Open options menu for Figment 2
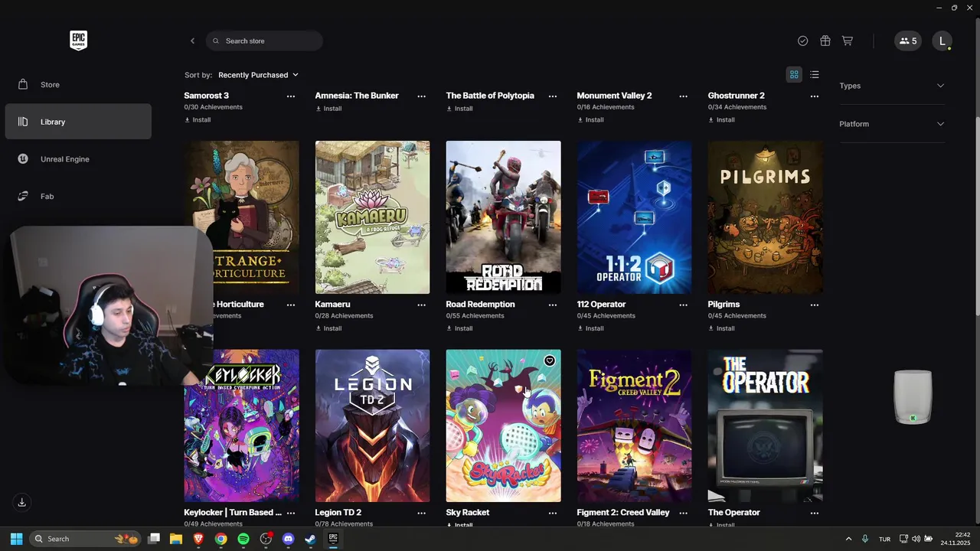The height and width of the screenshot is (551, 980). 684,513
